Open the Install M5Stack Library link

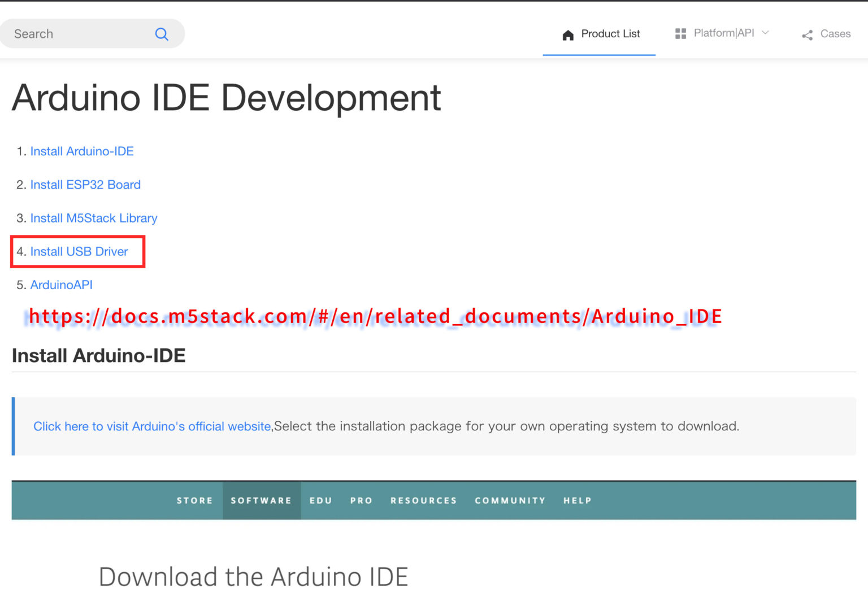click(94, 218)
